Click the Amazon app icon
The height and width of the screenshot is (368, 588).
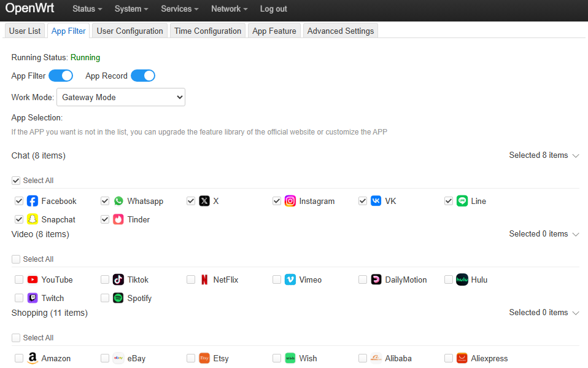[x=32, y=358]
